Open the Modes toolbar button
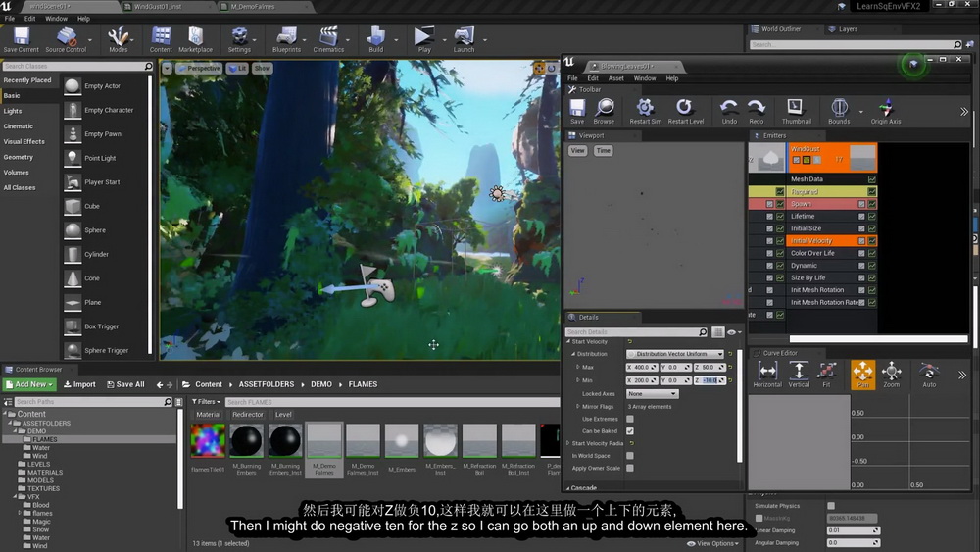Viewport: 980px width, 552px height. click(x=119, y=40)
